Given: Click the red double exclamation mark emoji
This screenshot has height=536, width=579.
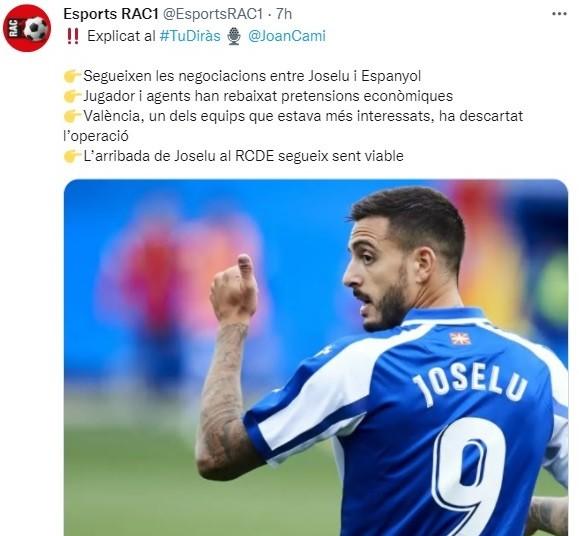Looking at the screenshot, I should tap(73, 36).
